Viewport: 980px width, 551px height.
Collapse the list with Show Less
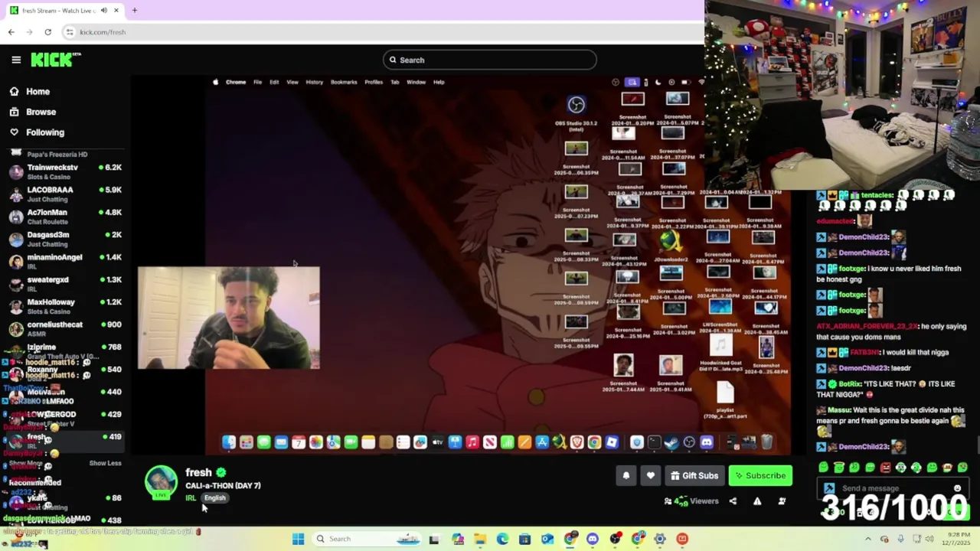(105, 463)
